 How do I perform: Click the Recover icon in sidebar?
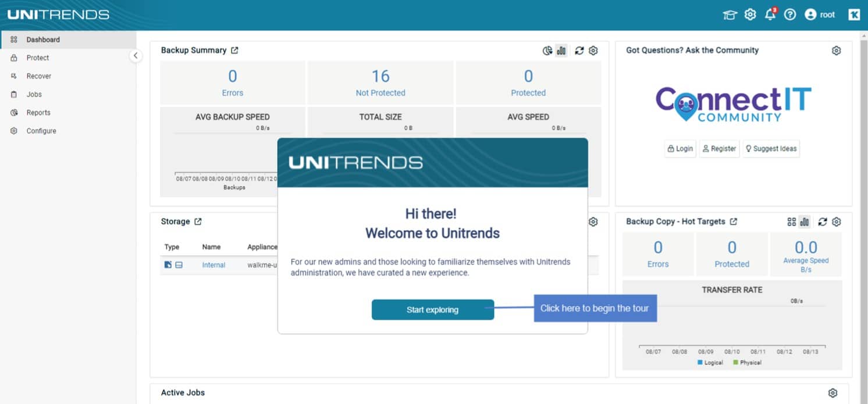[14, 76]
